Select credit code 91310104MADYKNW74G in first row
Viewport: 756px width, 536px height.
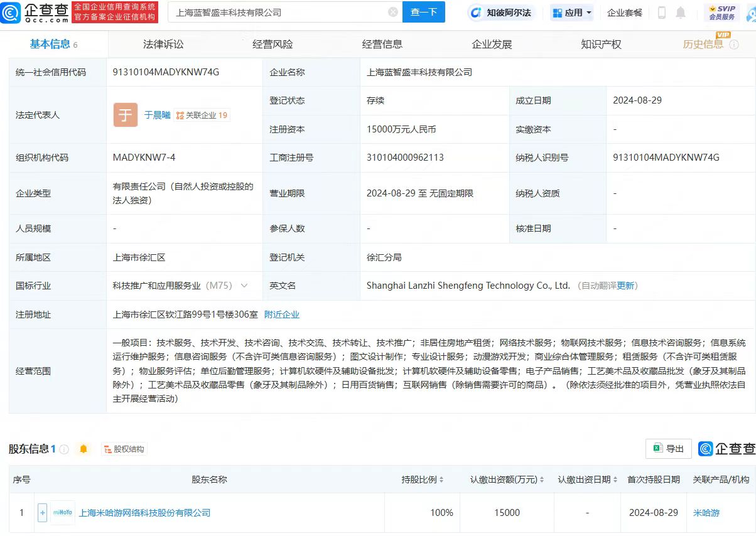click(x=166, y=72)
